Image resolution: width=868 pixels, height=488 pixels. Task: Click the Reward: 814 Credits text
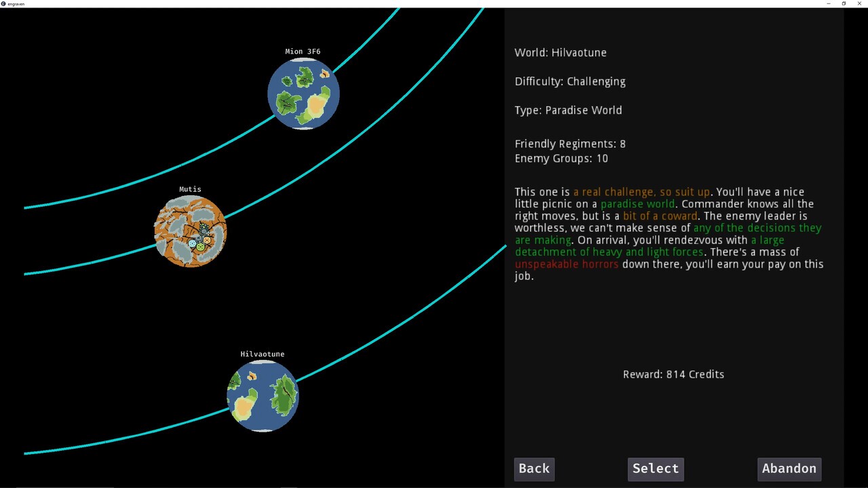click(673, 374)
